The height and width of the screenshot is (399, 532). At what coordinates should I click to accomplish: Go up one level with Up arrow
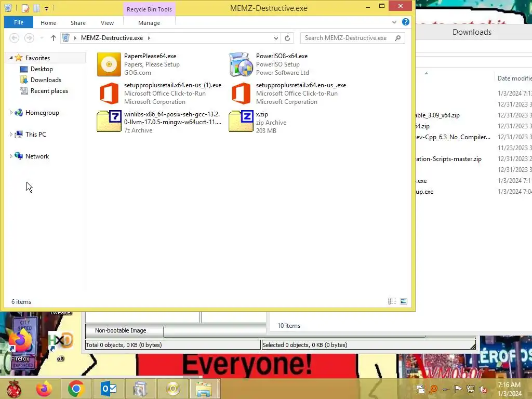click(x=54, y=38)
